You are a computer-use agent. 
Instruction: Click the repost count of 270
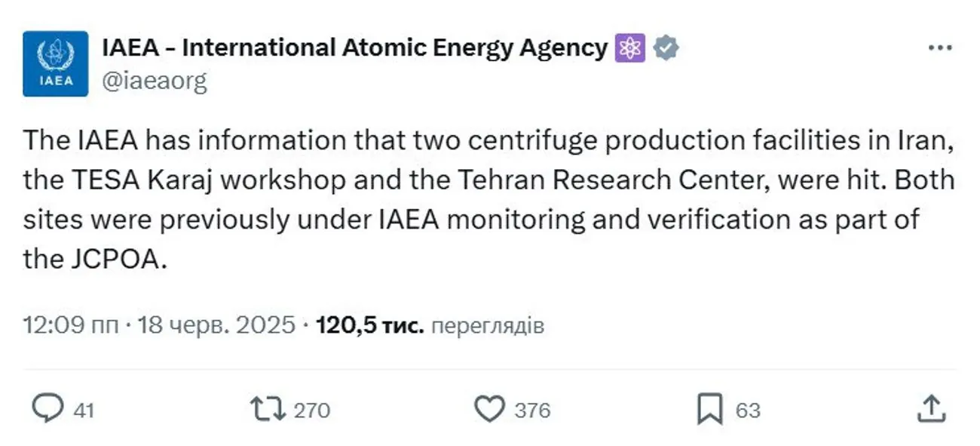tap(312, 411)
